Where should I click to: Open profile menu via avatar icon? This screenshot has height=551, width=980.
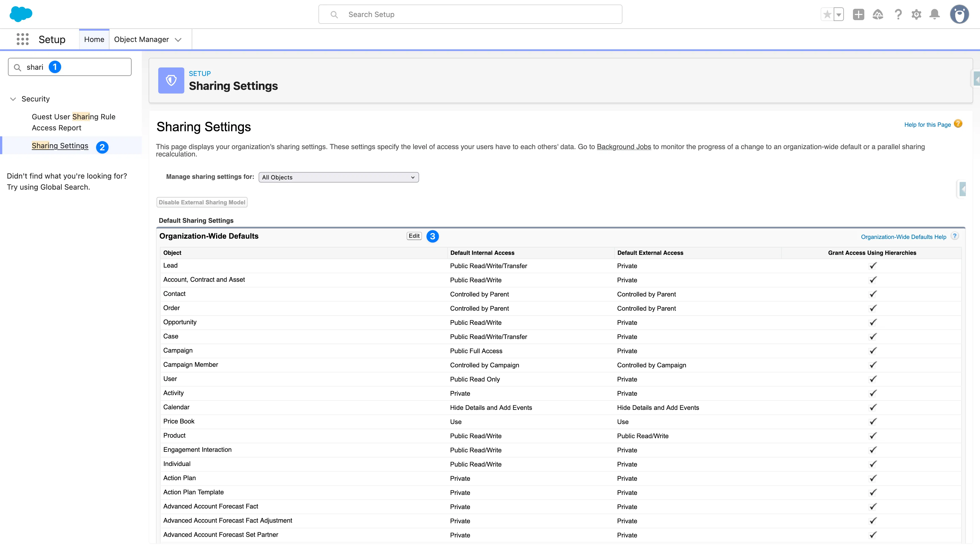[959, 14]
